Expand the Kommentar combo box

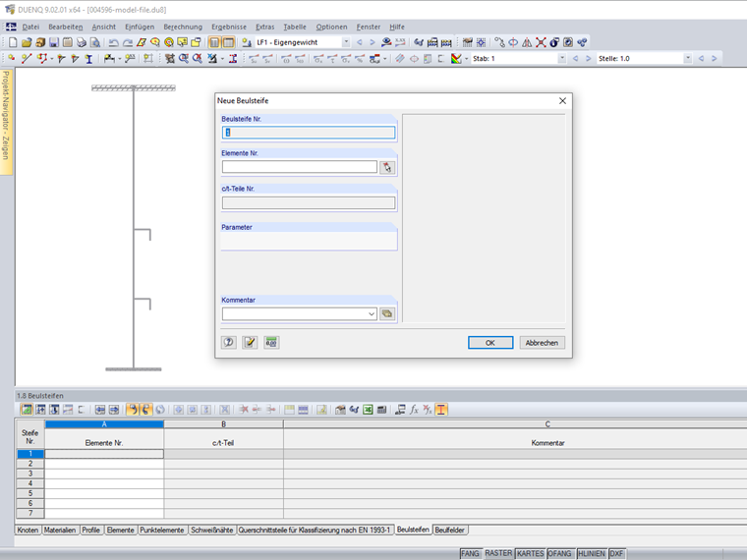[x=372, y=313]
